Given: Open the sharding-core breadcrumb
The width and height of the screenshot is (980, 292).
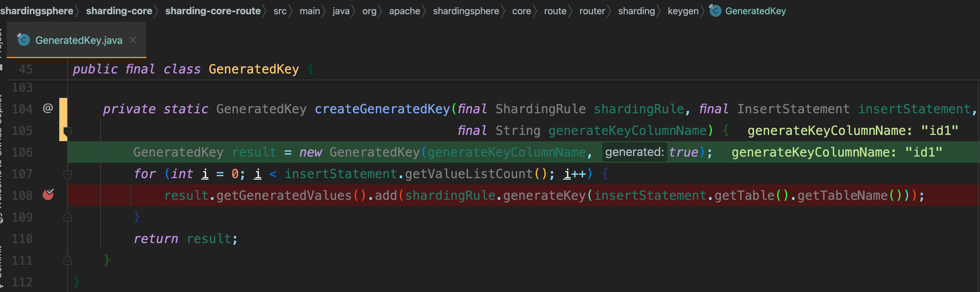Looking at the screenshot, I should (x=119, y=11).
